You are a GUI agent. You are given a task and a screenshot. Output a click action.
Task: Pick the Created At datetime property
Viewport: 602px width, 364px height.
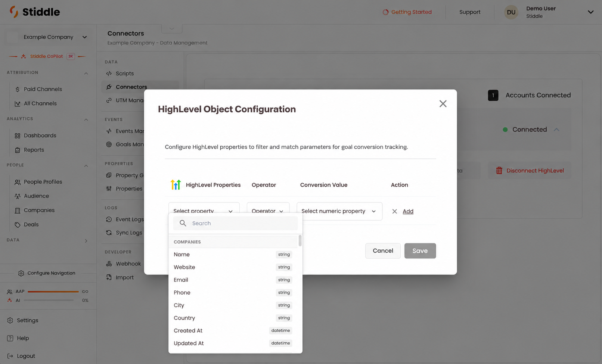pos(233,331)
